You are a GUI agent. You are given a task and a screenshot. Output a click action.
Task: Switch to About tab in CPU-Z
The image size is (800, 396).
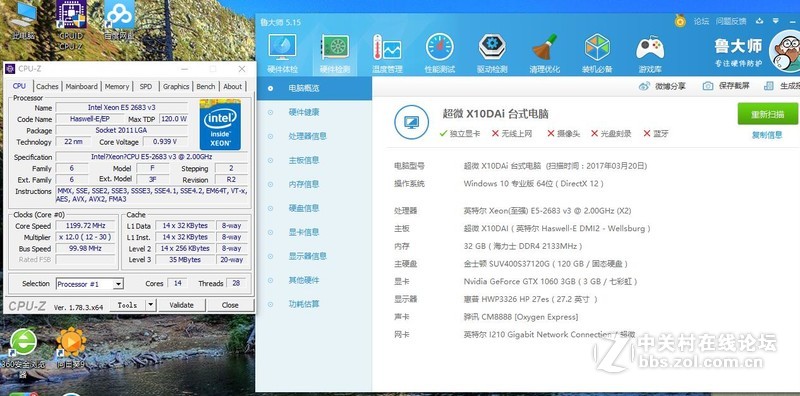tap(233, 87)
